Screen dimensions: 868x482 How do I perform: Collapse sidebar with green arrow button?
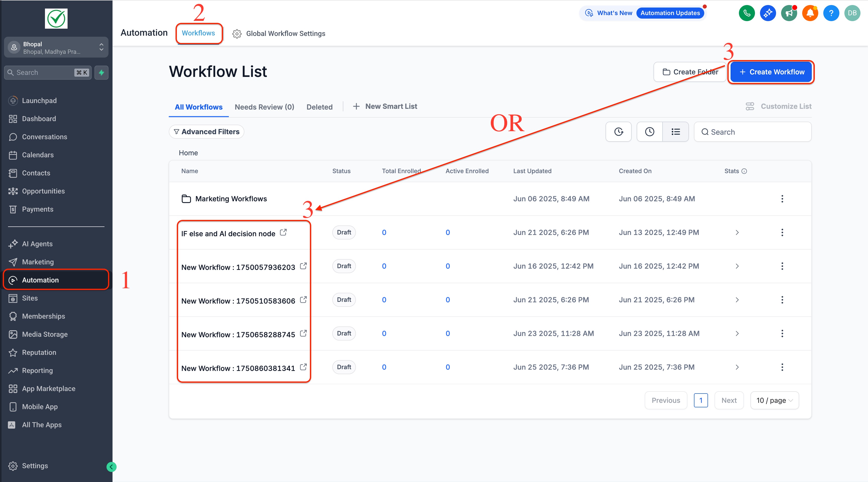(x=112, y=467)
